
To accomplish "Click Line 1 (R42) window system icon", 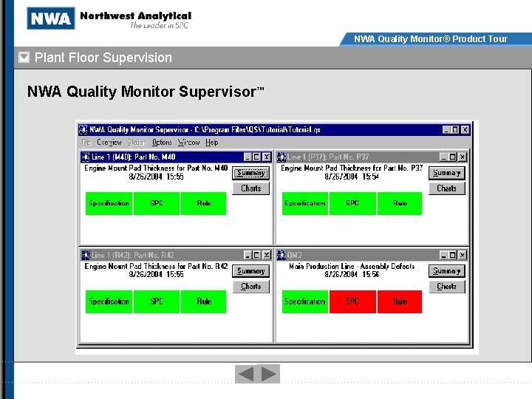I will 86,255.
